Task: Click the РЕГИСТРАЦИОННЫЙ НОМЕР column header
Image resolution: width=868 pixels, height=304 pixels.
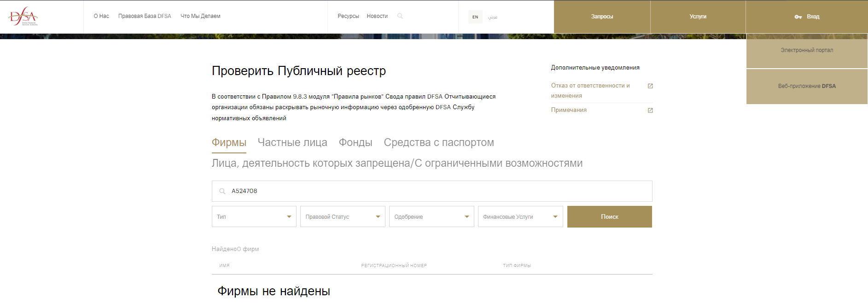Action: [x=394, y=266]
